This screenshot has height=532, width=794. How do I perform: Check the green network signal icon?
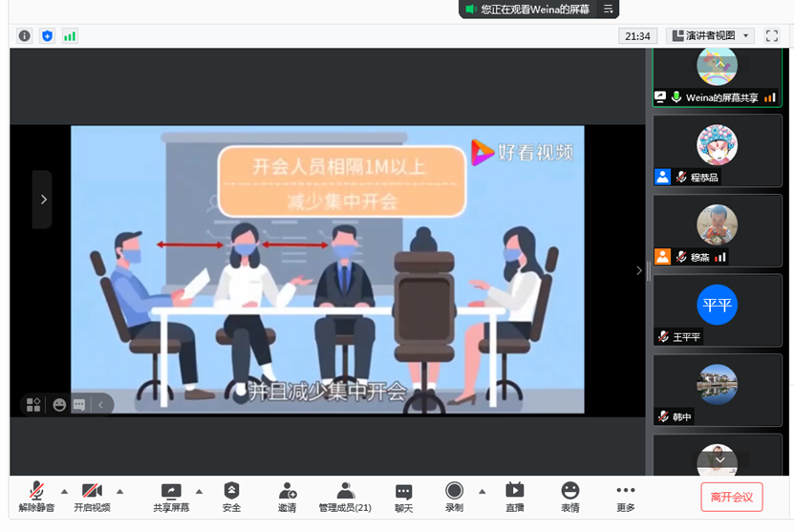[x=70, y=35]
